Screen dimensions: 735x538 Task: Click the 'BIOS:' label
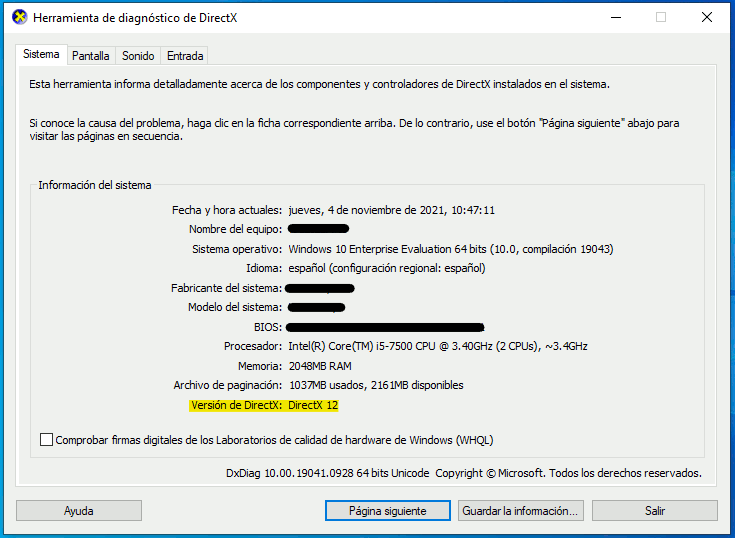click(268, 327)
